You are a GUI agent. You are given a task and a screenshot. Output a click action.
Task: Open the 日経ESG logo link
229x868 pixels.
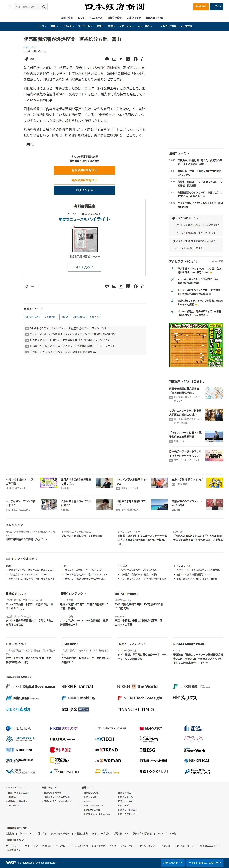click(147, 750)
